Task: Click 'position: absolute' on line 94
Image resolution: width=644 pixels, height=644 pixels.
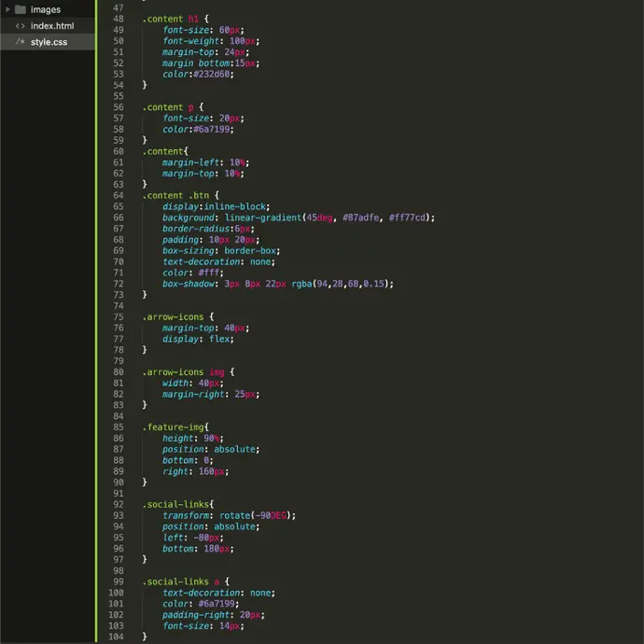Action: point(209,526)
